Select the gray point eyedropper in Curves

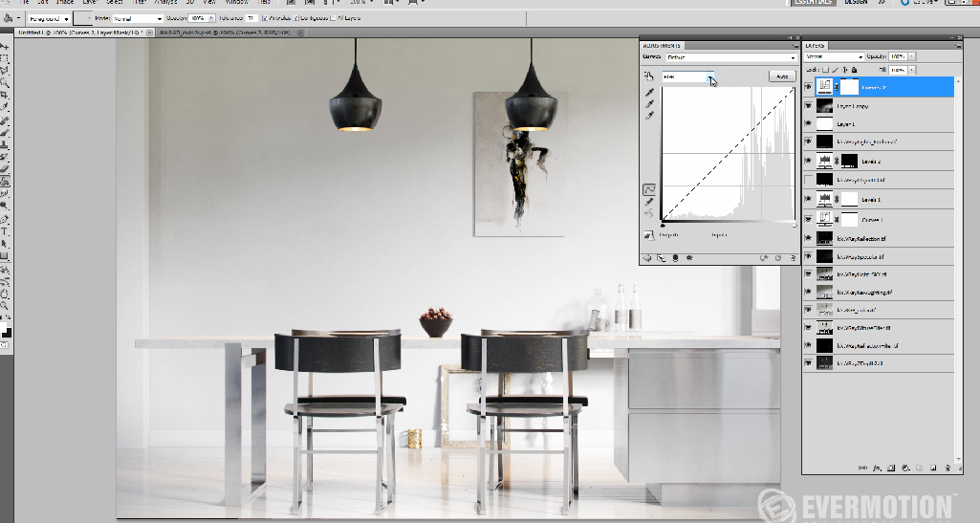(x=649, y=104)
